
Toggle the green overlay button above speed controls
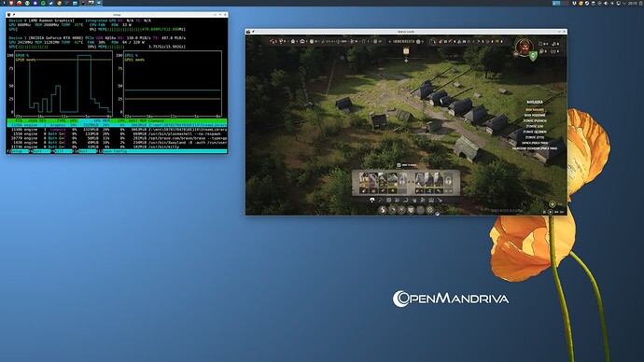(552, 204)
